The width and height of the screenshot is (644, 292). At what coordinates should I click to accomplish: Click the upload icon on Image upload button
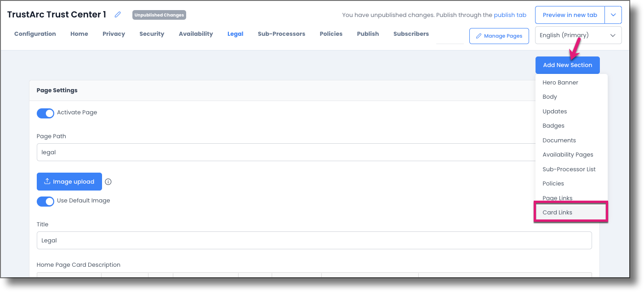coord(48,181)
